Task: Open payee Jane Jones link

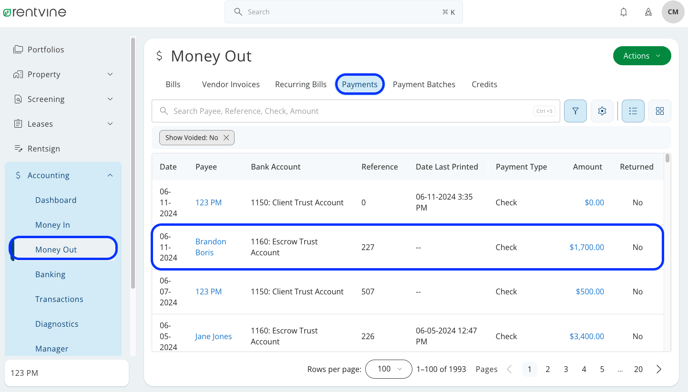Action: point(213,336)
